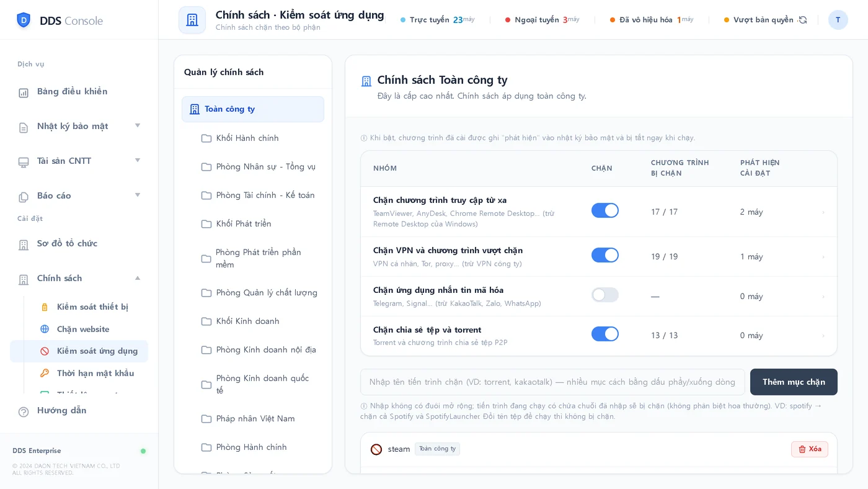This screenshot has height=489, width=868.
Task: Open details chevron for truy cập từ xa row
Action: pyautogui.click(x=823, y=212)
